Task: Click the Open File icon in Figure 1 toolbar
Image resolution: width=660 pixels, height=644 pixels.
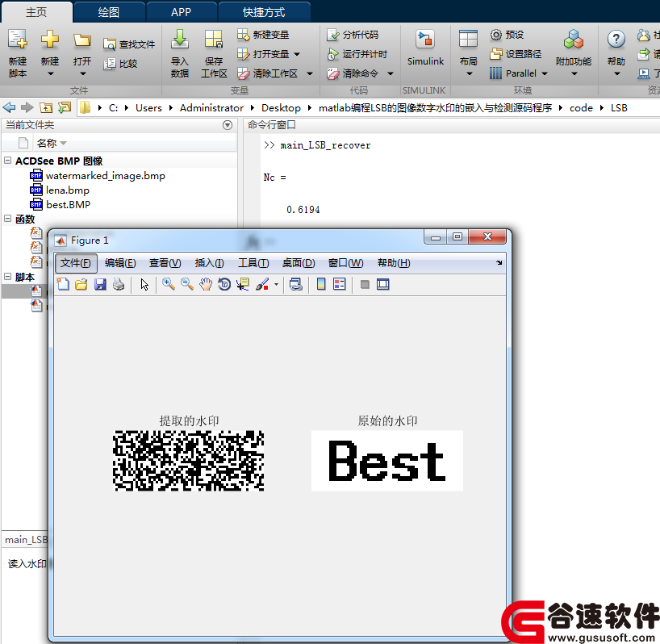Action: (x=81, y=285)
